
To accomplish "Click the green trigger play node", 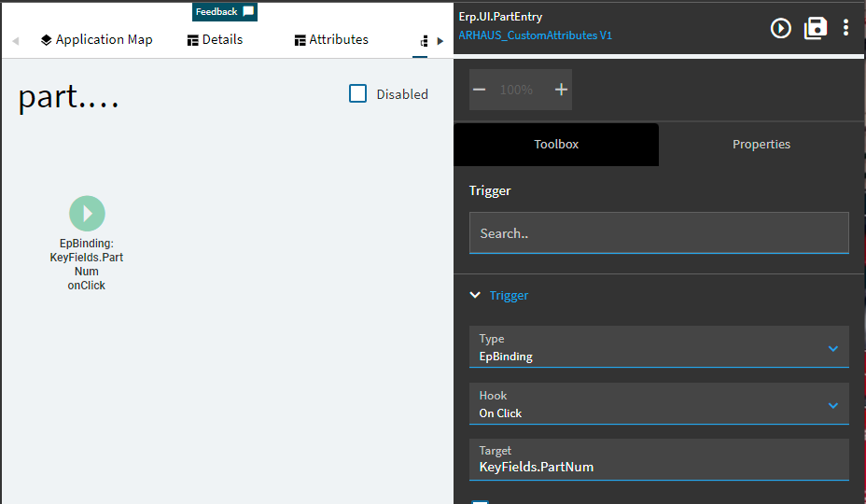I will point(87,214).
